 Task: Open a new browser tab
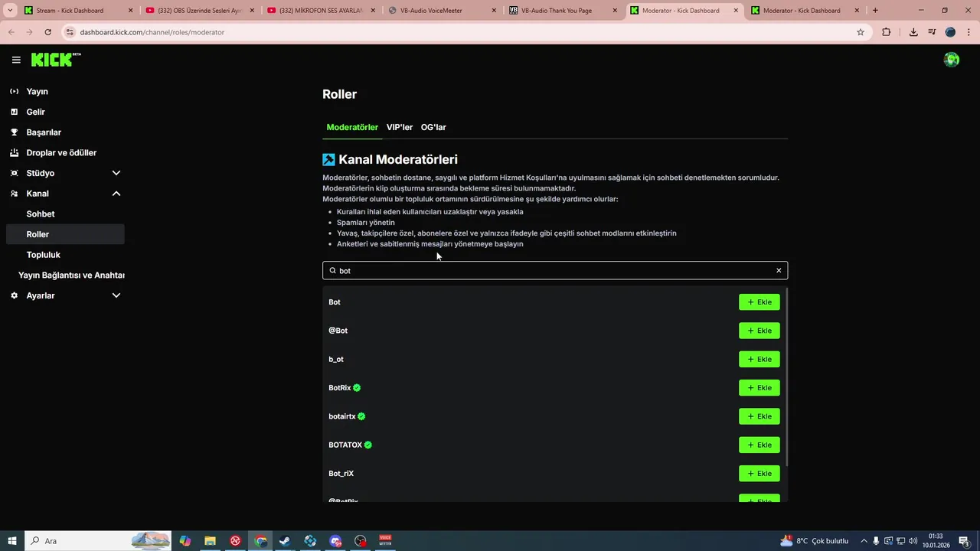[875, 11]
